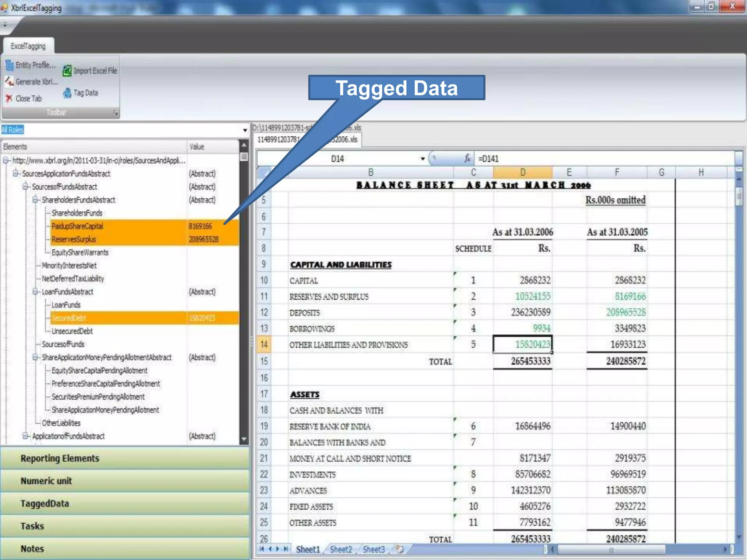Select ReservesSurplus tree row
The width and height of the screenshot is (747, 560).
pyautogui.click(x=144, y=239)
